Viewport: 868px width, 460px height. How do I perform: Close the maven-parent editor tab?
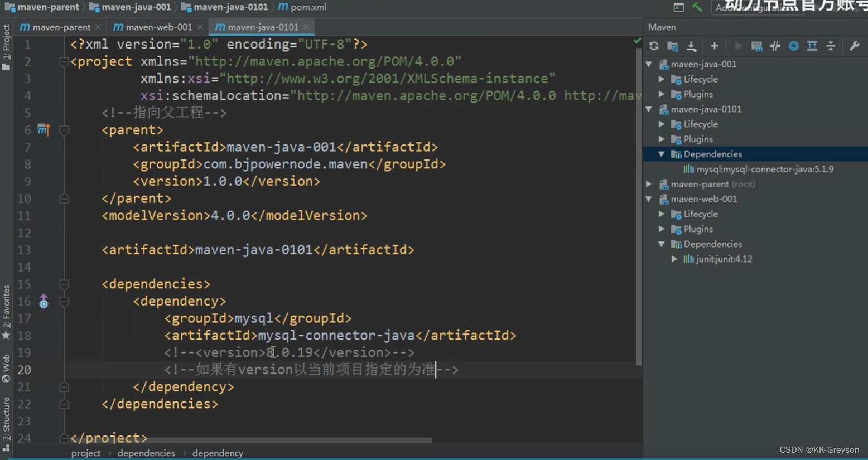tap(98, 27)
